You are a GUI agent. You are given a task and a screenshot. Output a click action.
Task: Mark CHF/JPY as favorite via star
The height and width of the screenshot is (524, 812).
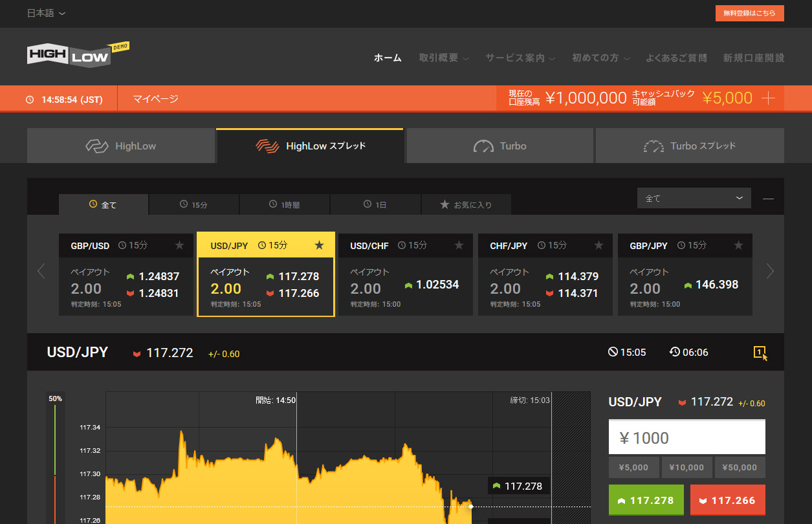point(599,245)
